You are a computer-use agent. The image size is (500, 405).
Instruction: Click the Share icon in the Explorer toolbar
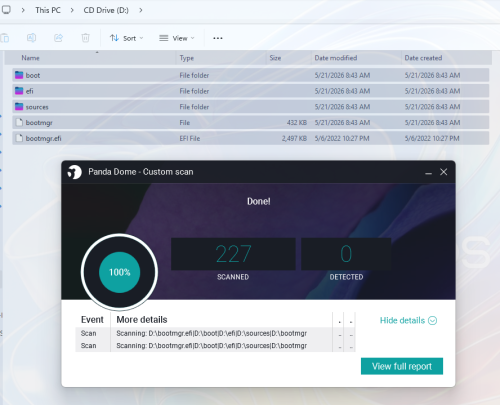point(58,38)
